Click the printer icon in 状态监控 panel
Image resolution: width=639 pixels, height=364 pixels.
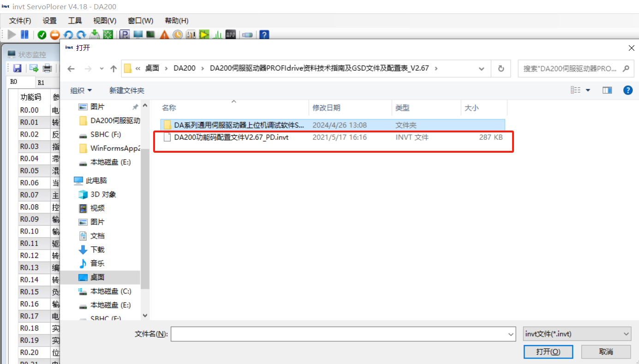tap(47, 68)
